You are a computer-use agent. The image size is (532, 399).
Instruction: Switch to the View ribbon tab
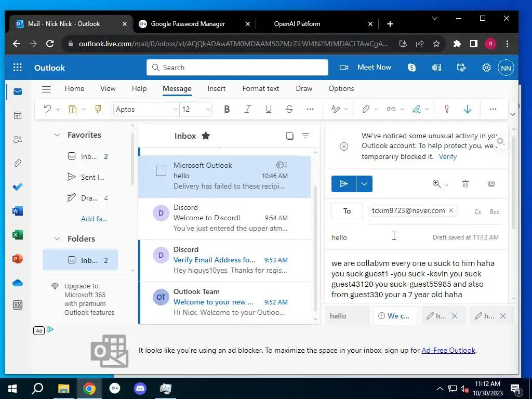(x=108, y=88)
